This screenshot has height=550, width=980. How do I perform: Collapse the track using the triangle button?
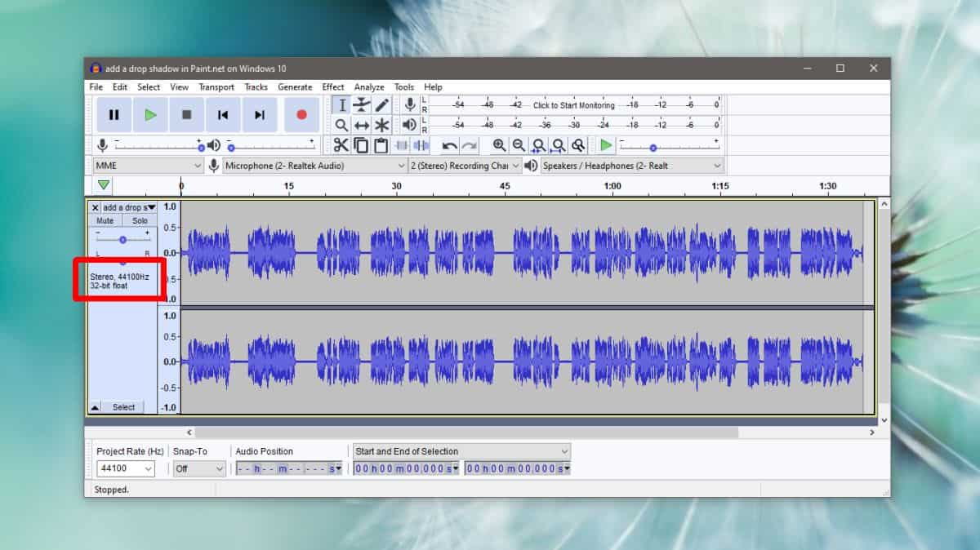point(95,407)
